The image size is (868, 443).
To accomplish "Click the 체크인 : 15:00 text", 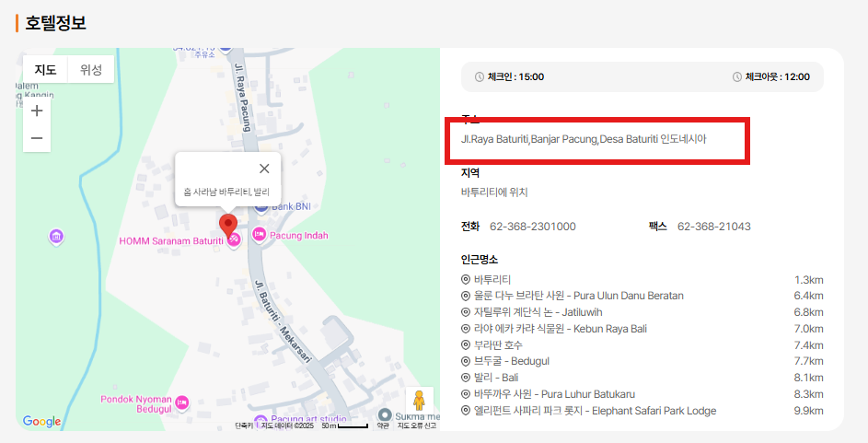I will [516, 77].
